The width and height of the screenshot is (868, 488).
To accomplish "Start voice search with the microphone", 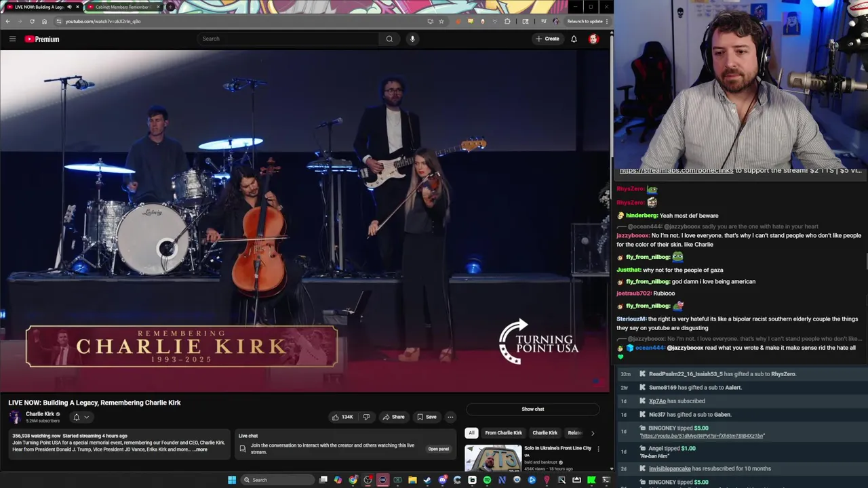I will tap(412, 39).
